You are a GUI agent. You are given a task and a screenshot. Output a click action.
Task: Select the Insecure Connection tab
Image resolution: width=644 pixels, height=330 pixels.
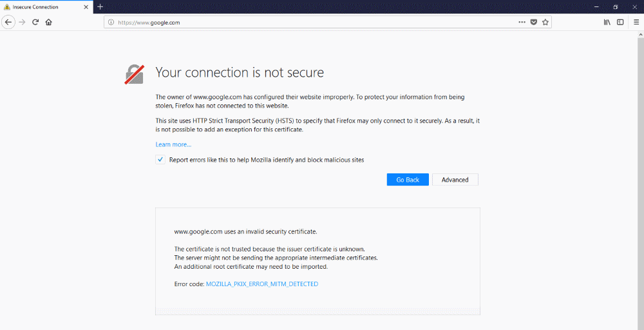point(39,7)
